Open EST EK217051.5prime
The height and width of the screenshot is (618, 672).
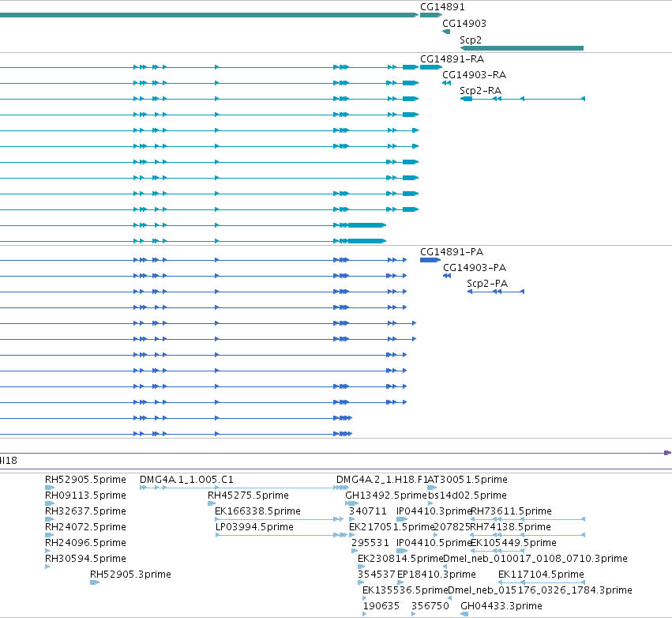(392, 527)
